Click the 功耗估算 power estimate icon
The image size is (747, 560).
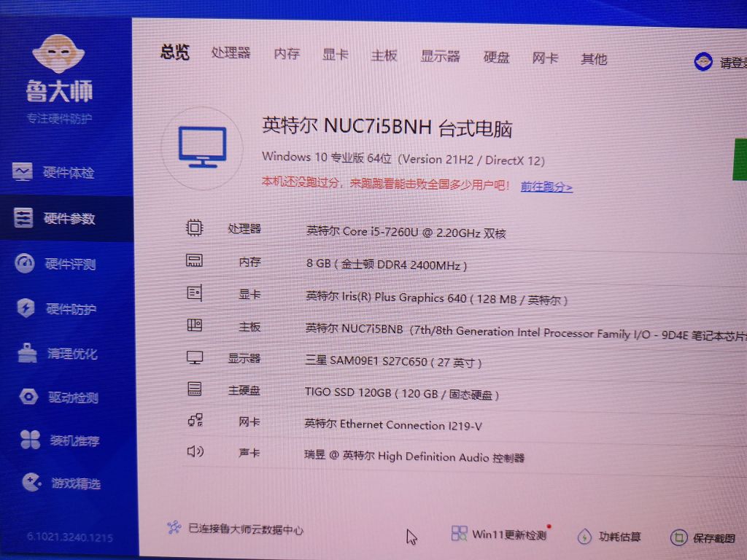click(x=584, y=536)
